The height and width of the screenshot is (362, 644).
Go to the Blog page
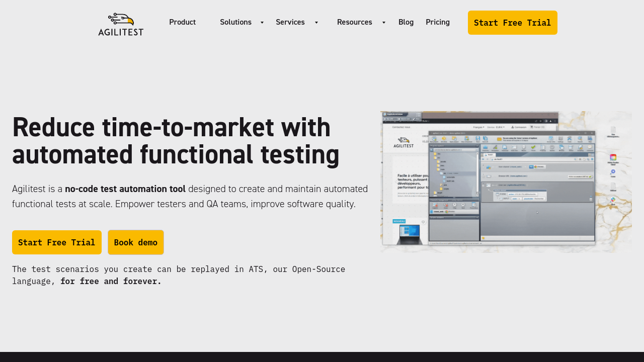(406, 22)
